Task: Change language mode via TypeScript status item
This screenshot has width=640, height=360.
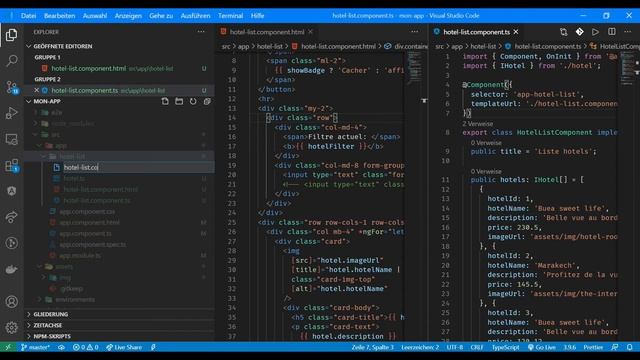Action: pos(505,347)
